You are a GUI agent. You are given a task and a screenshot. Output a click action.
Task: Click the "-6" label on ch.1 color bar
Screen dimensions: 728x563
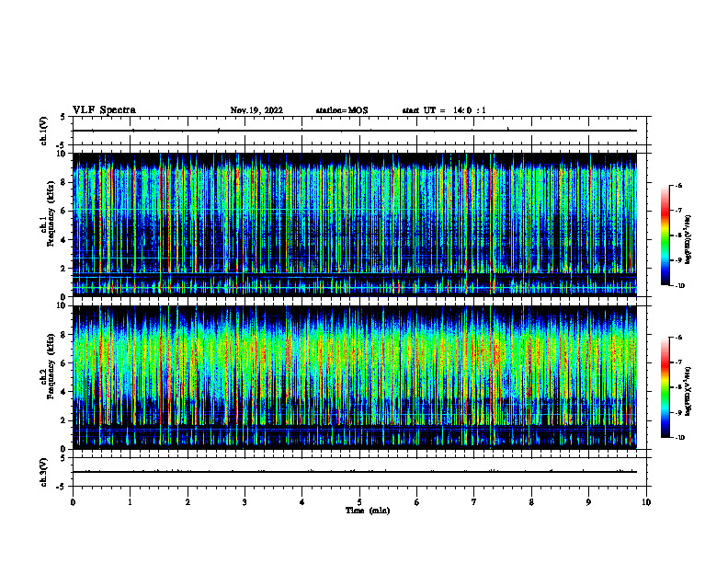[678, 185]
